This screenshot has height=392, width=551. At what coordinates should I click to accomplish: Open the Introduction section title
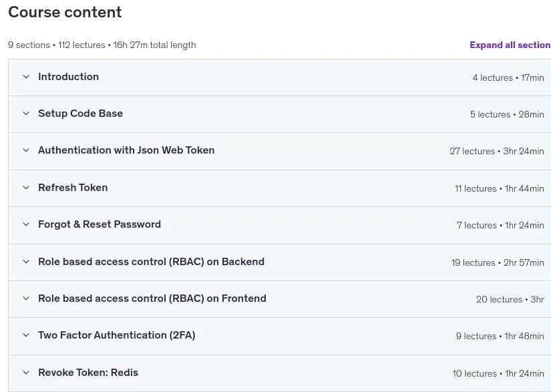(x=69, y=77)
